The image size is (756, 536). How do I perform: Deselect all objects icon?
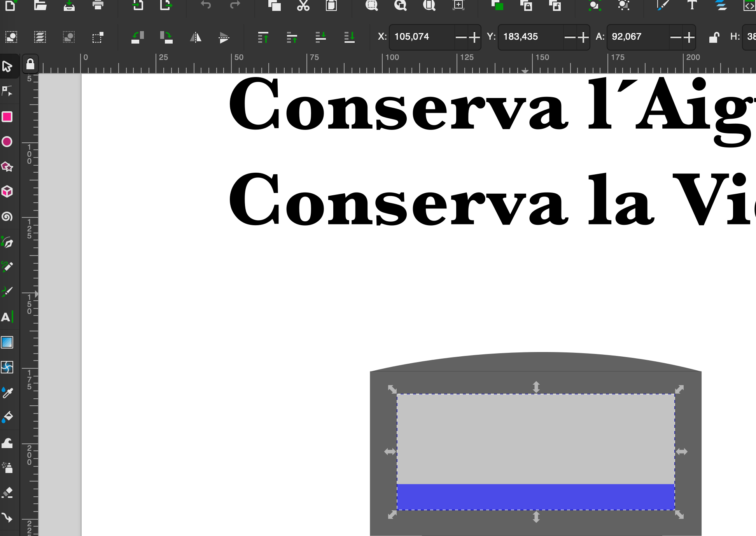pos(69,37)
